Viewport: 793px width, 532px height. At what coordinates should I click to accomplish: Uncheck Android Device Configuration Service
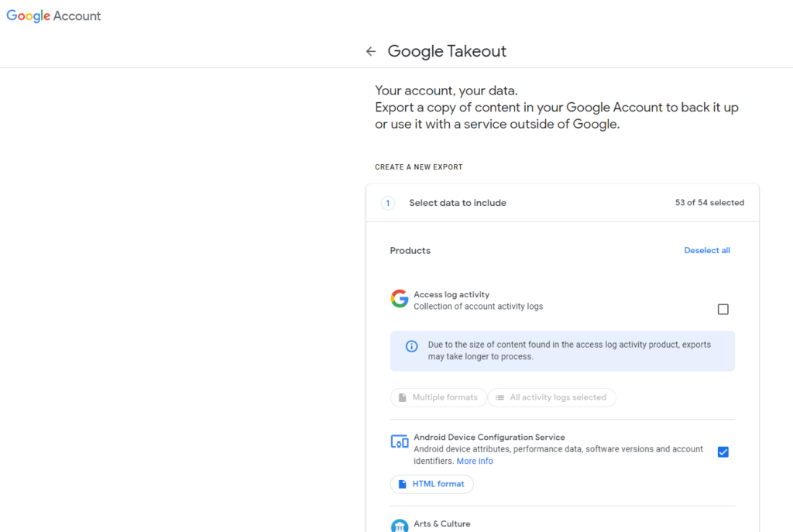point(723,451)
